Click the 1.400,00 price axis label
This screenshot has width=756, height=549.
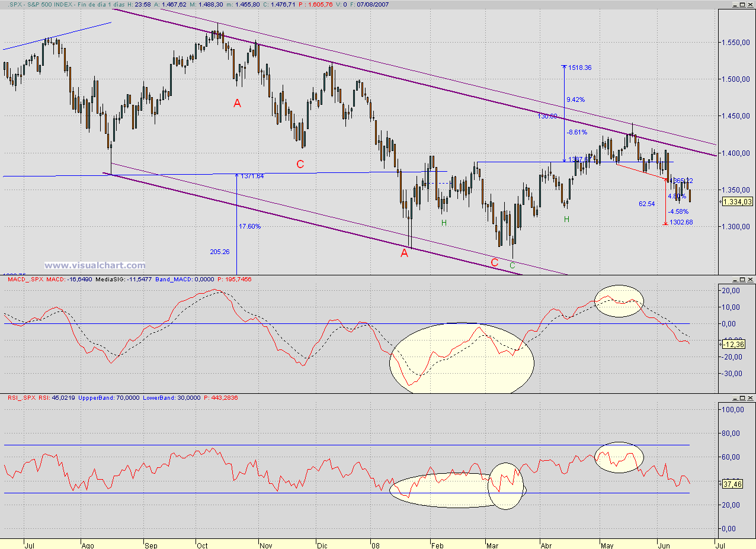pos(735,153)
